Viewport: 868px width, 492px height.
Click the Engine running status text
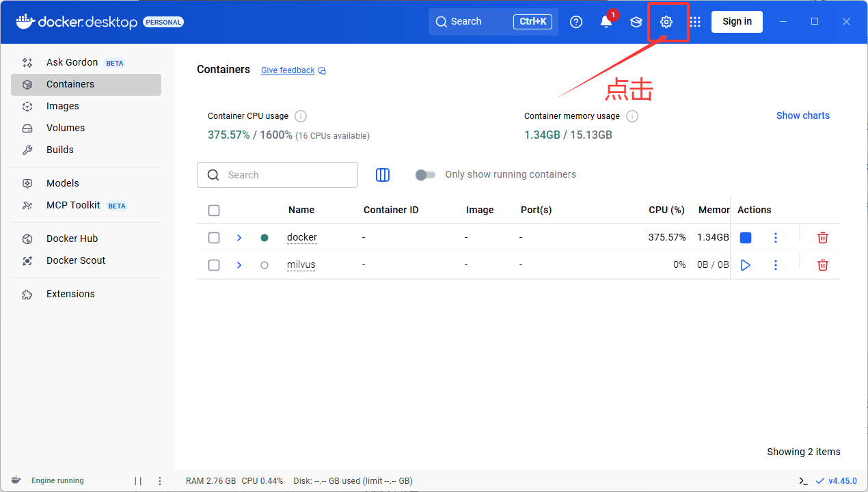[x=57, y=481]
